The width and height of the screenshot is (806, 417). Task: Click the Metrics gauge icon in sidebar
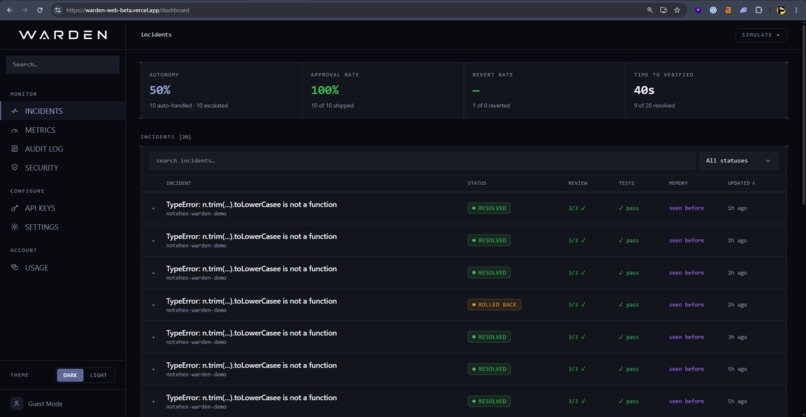pyautogui.click(x=14, y=130)
